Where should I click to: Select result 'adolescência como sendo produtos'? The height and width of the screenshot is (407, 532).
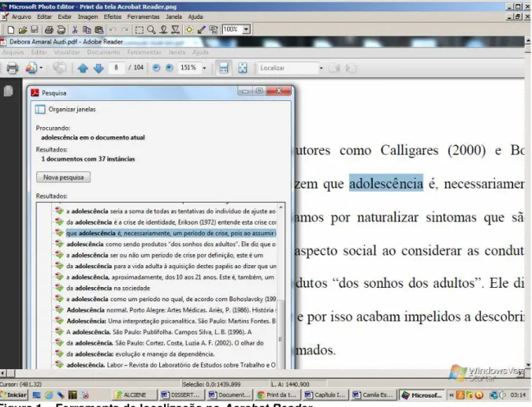[171, 244]
